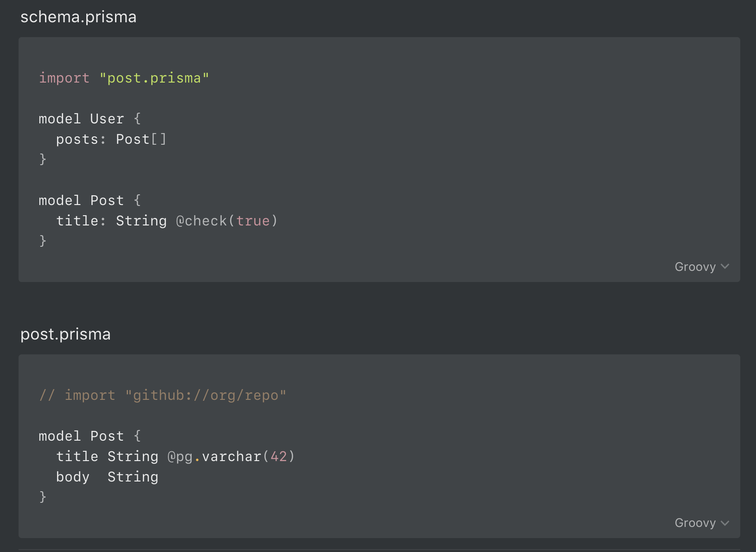Click the body String field
Viewport: 756px width, 552px height.
[x=107, y=476]
